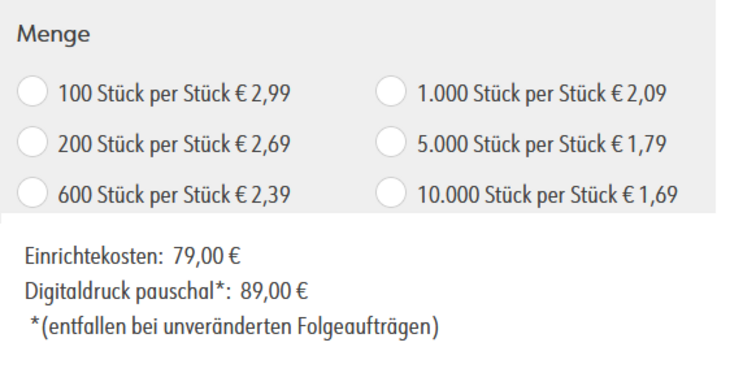This screenshot has width=730, height=373.
Task: Click the '10.000 Stück per Stück € 1,69' label
Action: (x=548, y=194)
